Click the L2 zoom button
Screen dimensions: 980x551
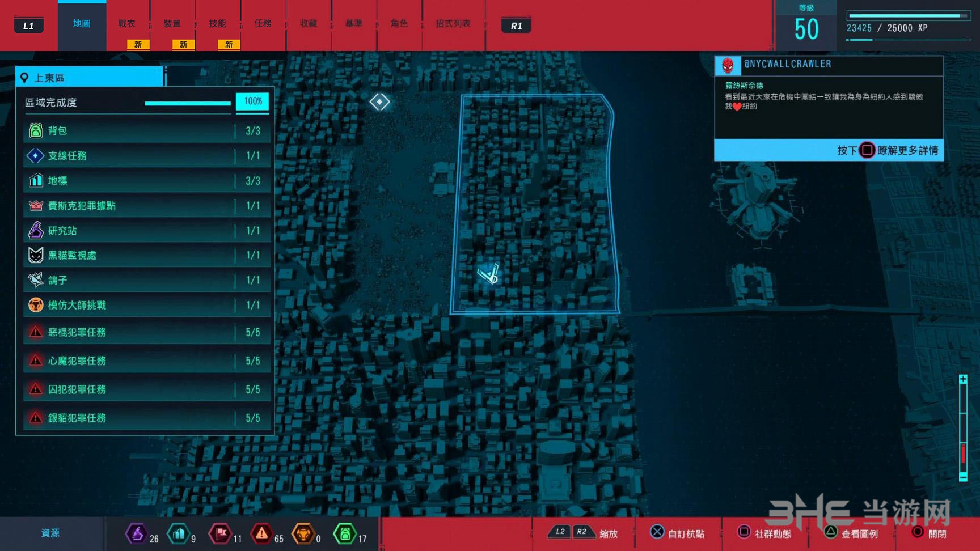560,532
